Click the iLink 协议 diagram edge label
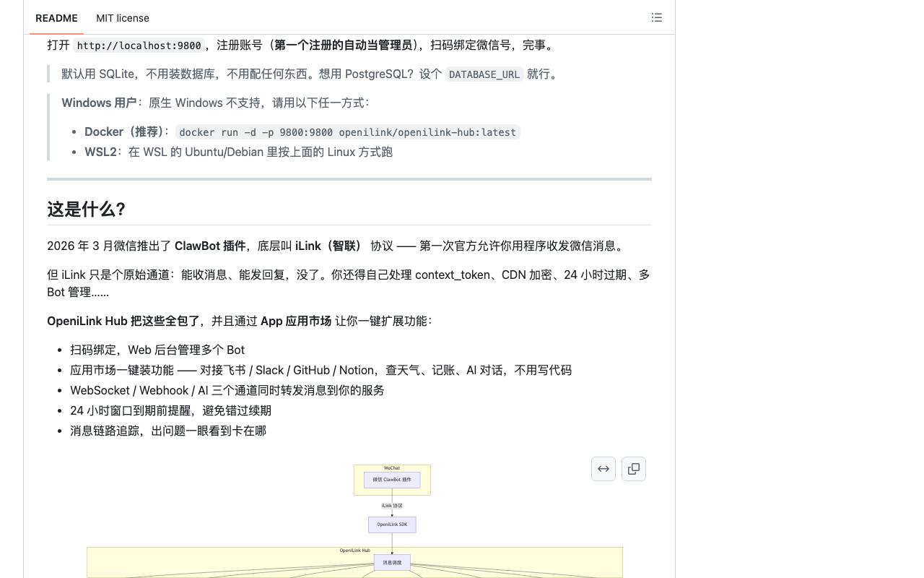 pos(392,506)
